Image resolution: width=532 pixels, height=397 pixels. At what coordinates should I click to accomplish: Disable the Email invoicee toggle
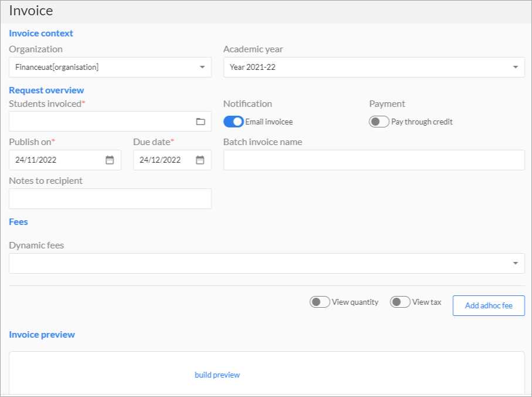click(x=233, y=122)
